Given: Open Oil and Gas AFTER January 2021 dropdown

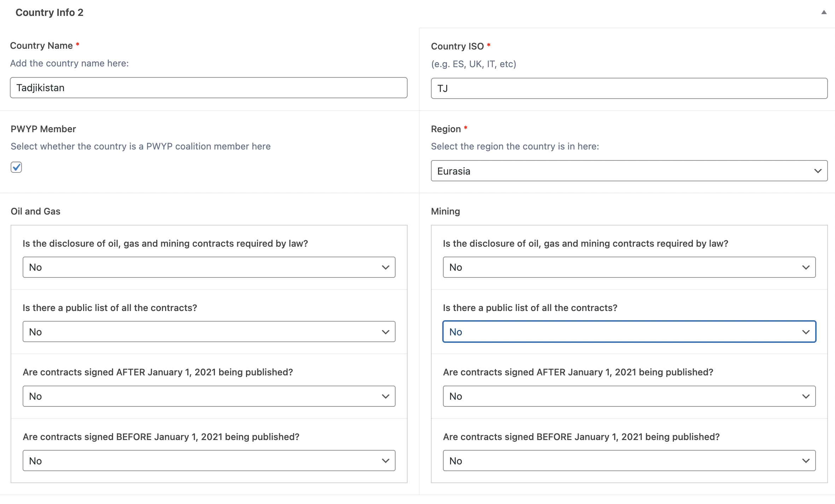Looking at the screenshot, I should click(209, 396).
